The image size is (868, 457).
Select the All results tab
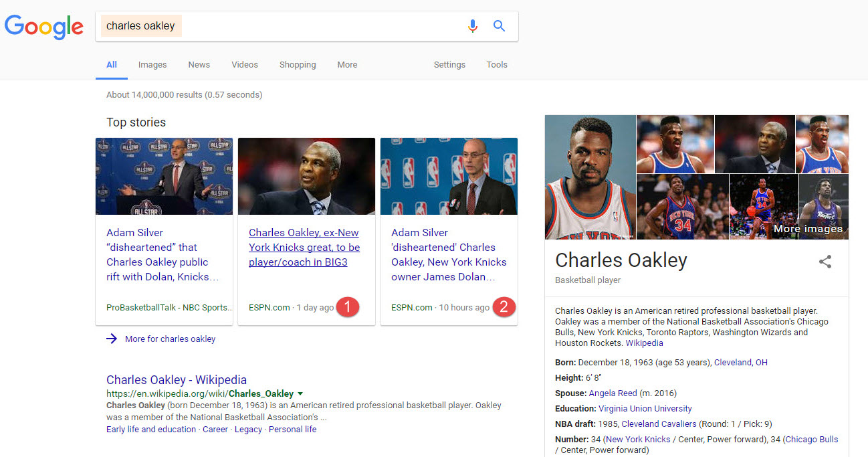tap(112, 65)
